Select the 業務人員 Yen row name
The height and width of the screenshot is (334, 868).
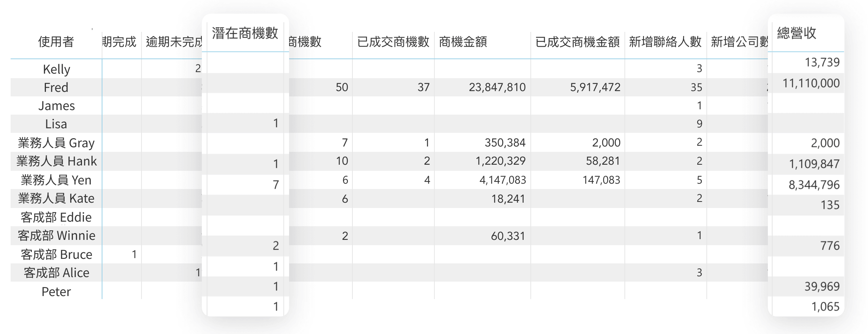[56, 180]
